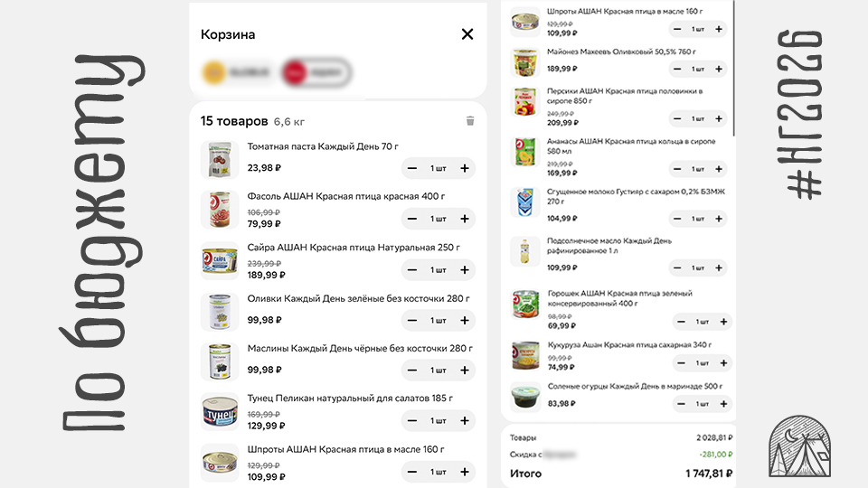This screenshot has width=868, height=488.
Task: Click the trash icon to clear cart
Action: [470, 121]
